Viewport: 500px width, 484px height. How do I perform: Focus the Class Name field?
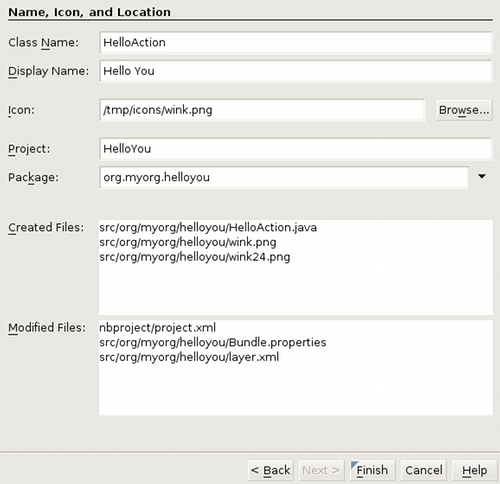click(x=296, y=42)
